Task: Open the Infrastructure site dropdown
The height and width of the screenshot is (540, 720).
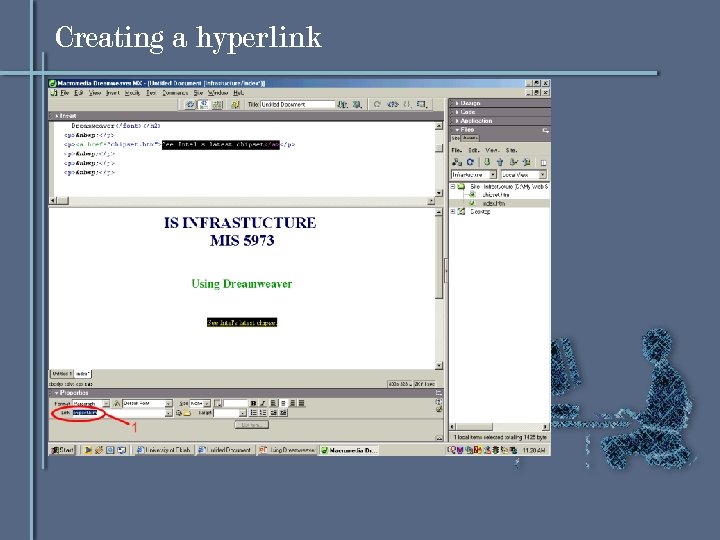Action: [493, 174]
